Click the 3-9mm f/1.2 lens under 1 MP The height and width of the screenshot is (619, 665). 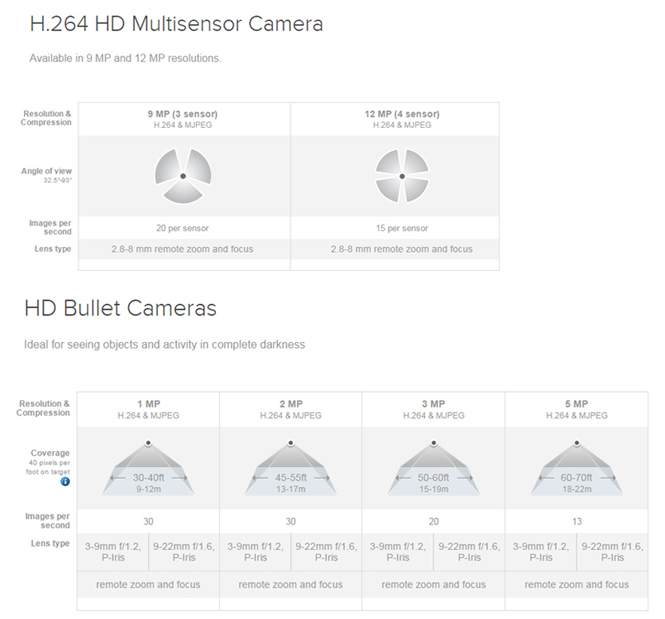[x=113, y=551]
